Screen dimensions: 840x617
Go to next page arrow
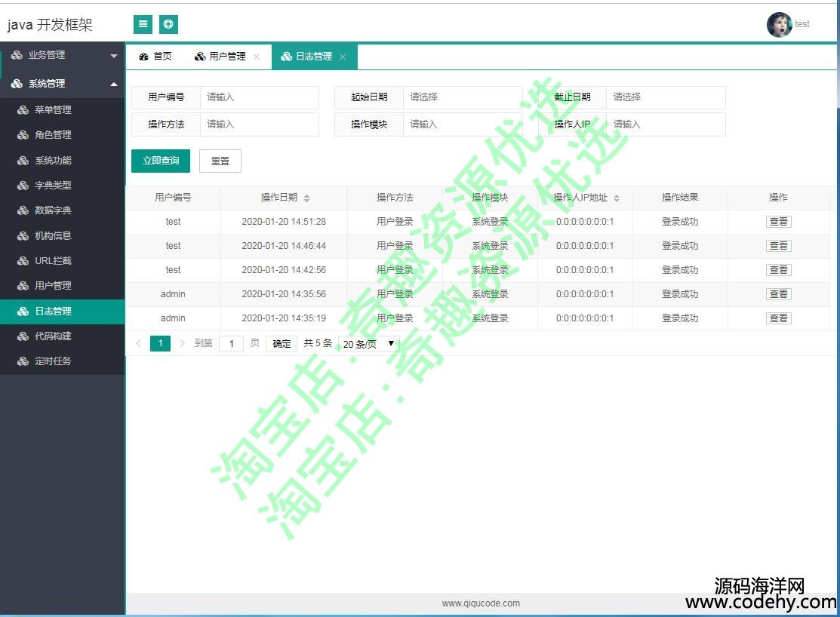(x=182, y=344)
